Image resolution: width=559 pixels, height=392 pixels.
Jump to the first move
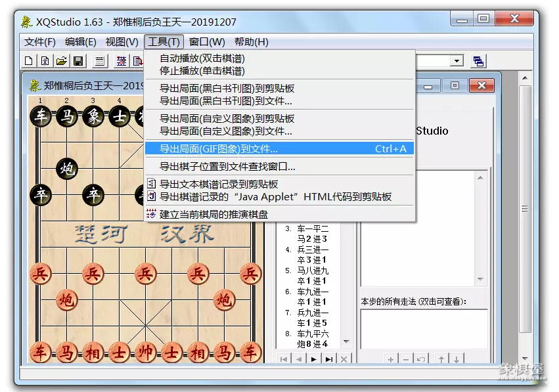click(x=284, y=358)
